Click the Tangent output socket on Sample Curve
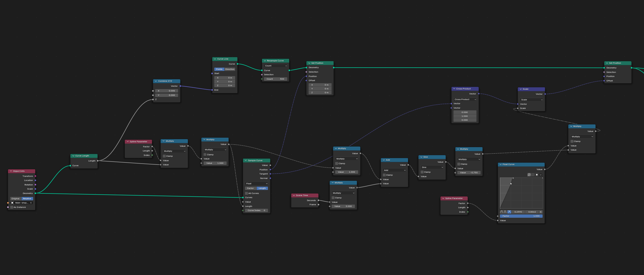Image resolution: width=644 pixels, height=275 pixels. point(270,174)
